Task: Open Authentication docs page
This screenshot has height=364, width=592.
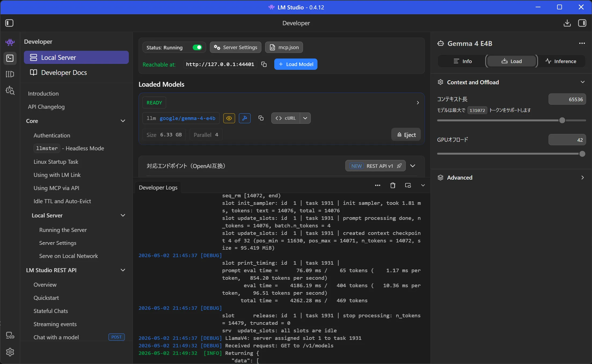Action: coord(52,135)
